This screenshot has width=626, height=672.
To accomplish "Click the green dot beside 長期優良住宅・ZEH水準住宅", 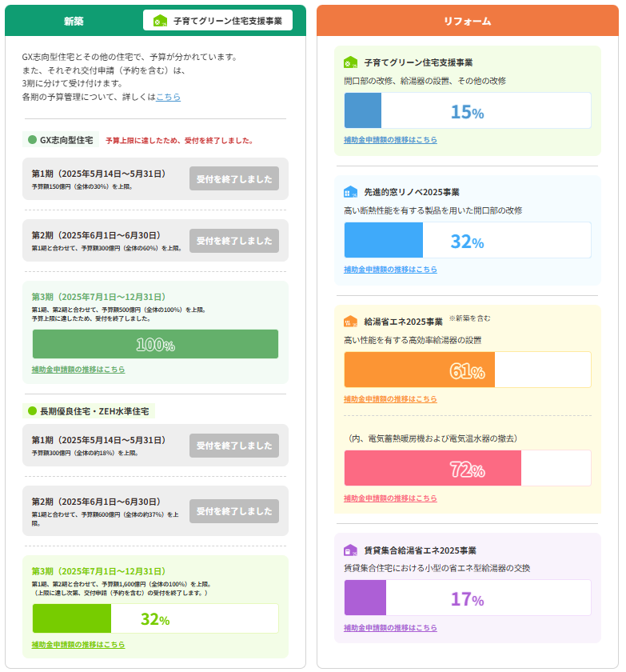I will [33, 411].
